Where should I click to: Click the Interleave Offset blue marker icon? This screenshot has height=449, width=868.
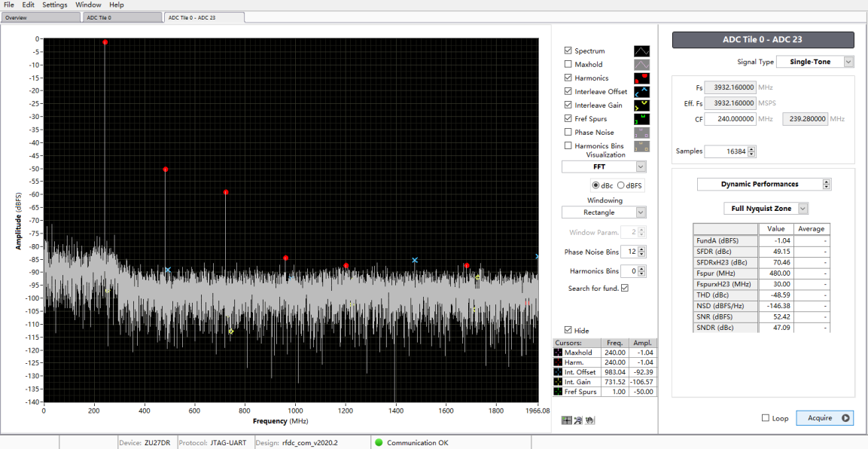pyautogui.click(x=641, y=92)
